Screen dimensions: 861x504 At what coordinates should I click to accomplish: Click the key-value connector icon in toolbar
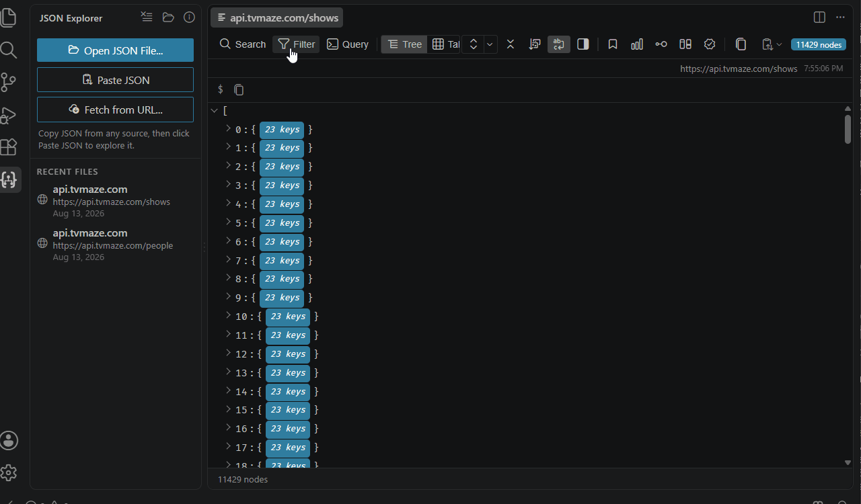(x=661, y=44)
